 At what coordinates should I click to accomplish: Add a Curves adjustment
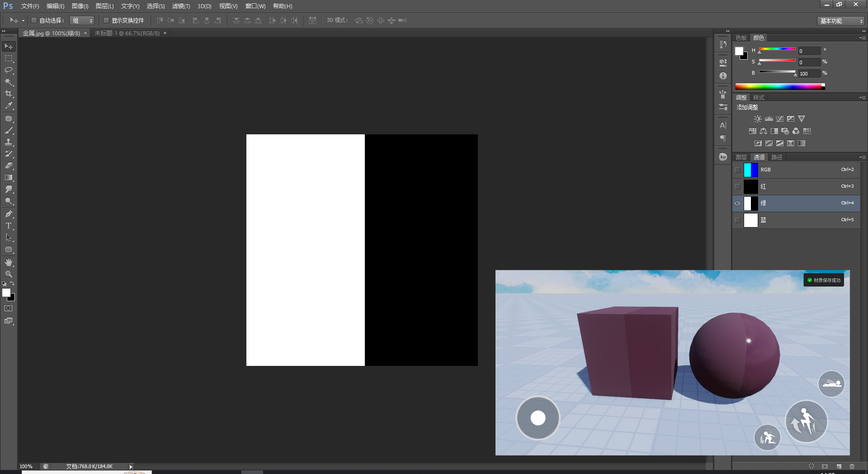(x=780, y=119)
